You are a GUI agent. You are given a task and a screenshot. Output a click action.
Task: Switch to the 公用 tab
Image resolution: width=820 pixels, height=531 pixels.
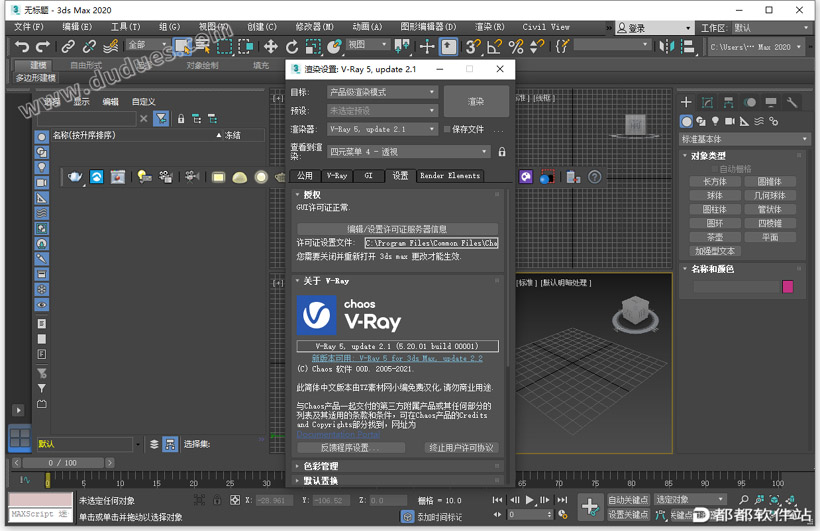pyautogui.click(x=305, y=176)
